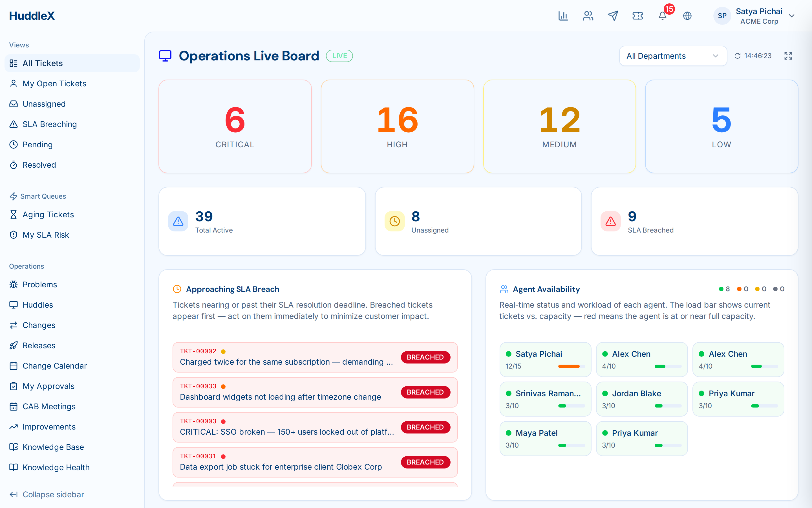Click the monitor icon beside Operations Live Board
This screenshot has width=812, height=508.
(x=165, y=56)
